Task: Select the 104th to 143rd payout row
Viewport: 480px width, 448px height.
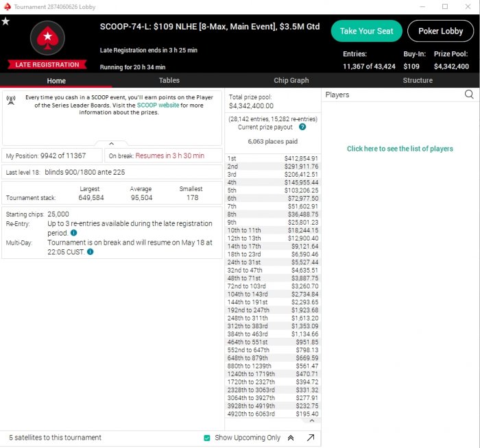Action: pyautogui.click(x=272, y=294)
